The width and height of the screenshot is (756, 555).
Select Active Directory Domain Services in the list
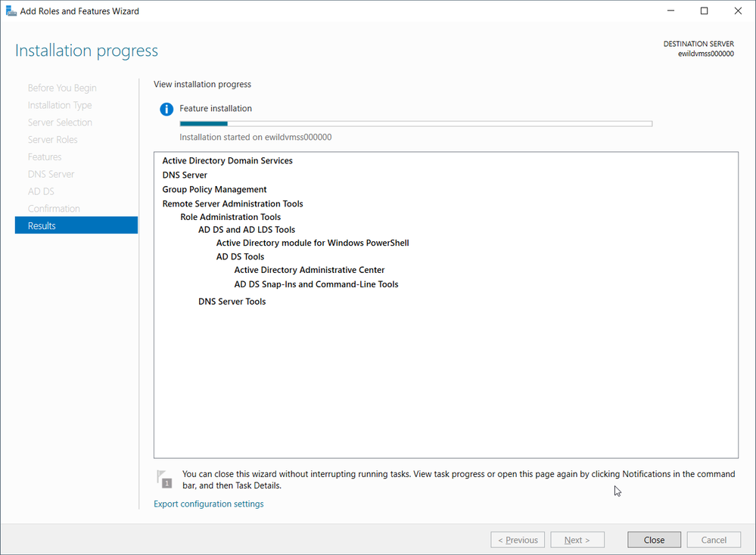click(228, 161)
